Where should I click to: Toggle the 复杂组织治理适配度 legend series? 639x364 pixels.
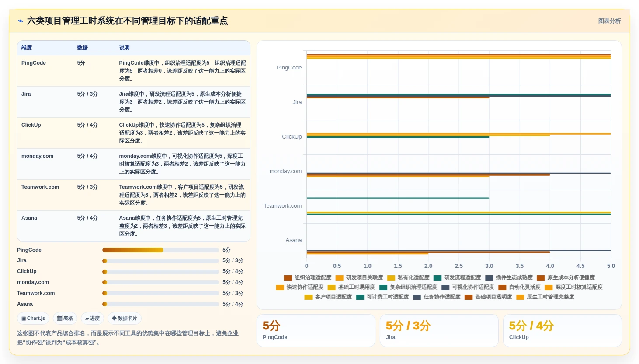408,288
